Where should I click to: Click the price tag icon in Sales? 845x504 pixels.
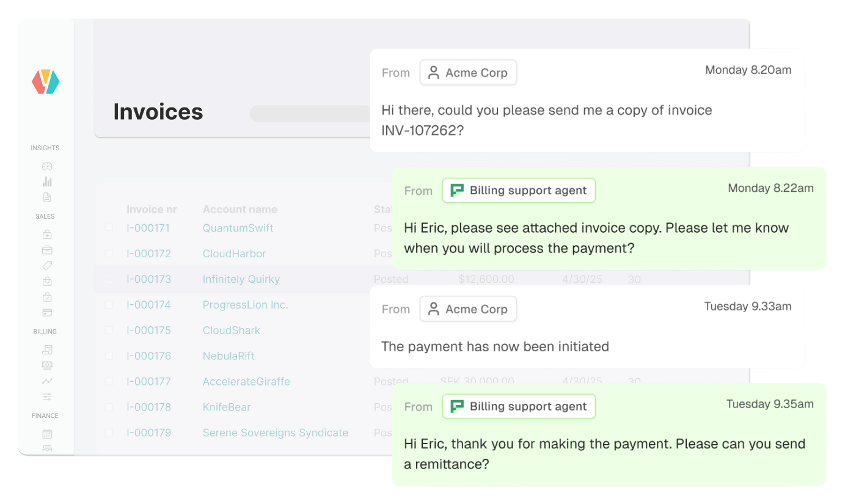[47, 266]
